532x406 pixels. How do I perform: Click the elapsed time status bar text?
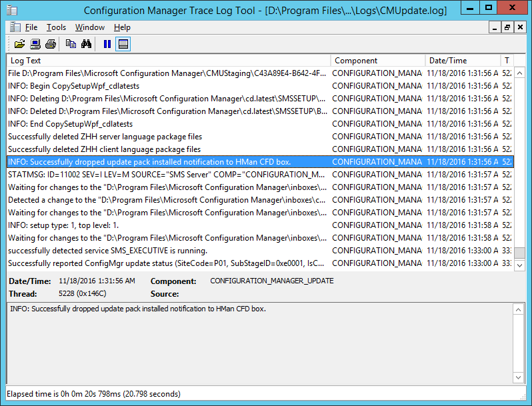point(93,394)
